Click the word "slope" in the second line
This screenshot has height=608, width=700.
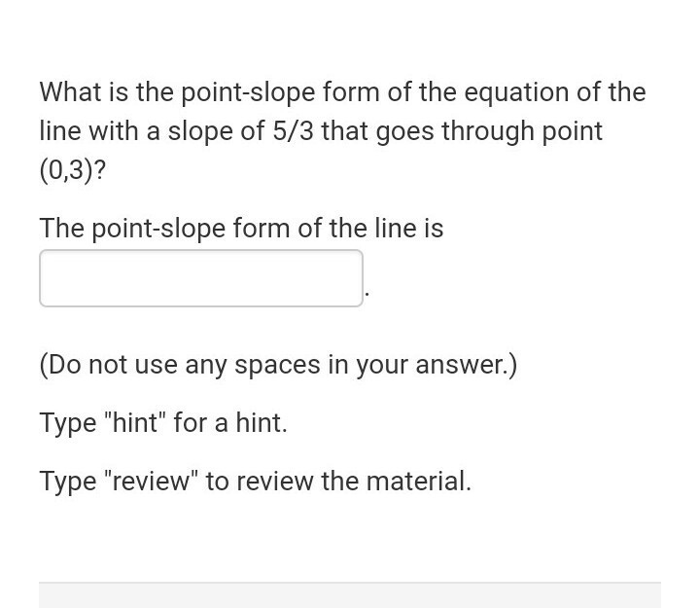click(200, 131)
